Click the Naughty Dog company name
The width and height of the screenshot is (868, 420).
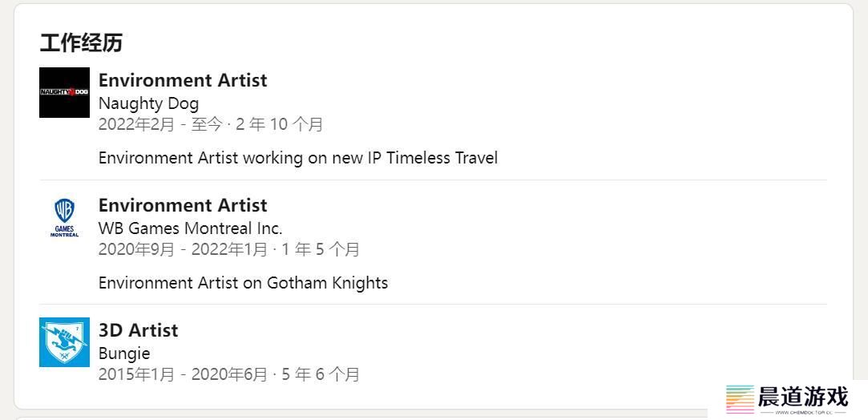tap(148, 103)
